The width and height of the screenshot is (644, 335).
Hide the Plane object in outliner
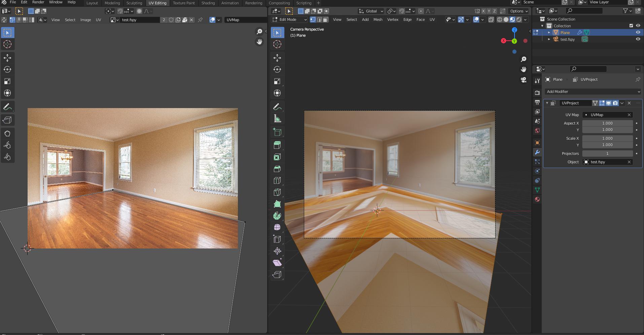pyautogui.click(x=638, y=32)
